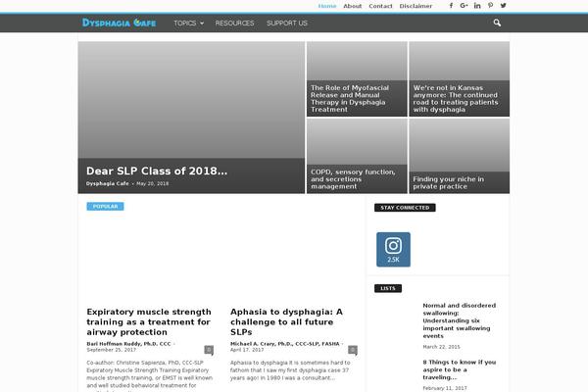This screenshot has height=392, width=588.
Task: Open the LinkedIn icon in top bar
Action: click(477, 6)
